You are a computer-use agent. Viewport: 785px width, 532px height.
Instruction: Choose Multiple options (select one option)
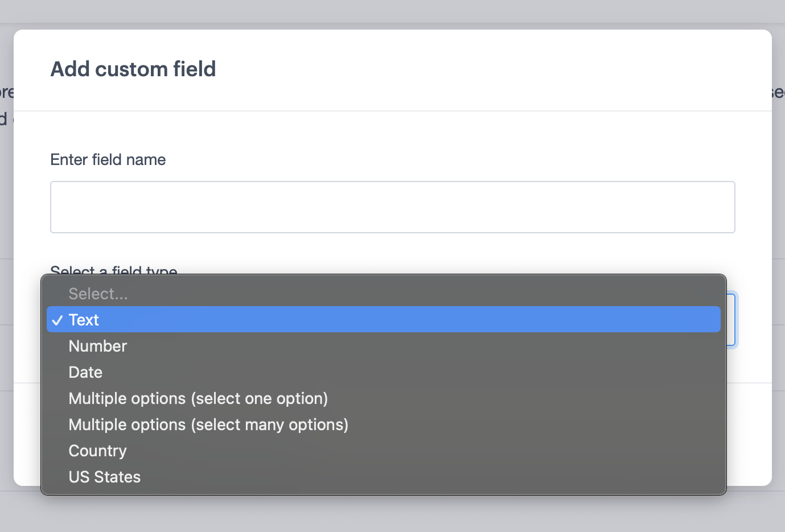(198, 398)
